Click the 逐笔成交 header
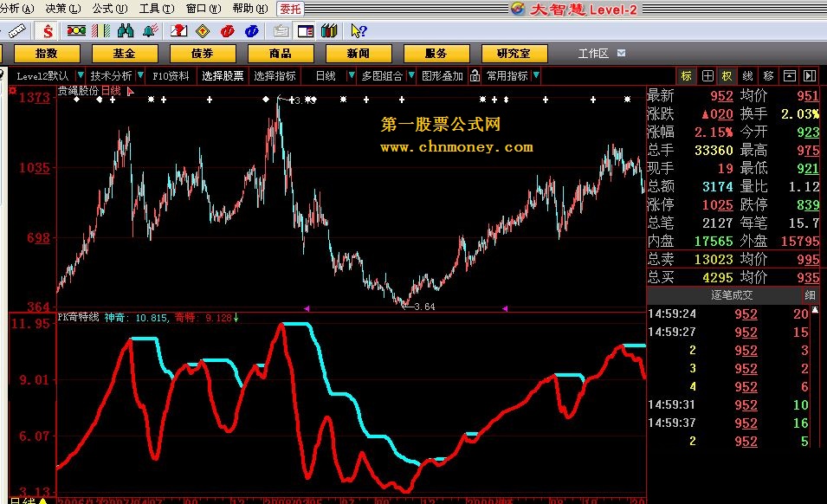 731,295
